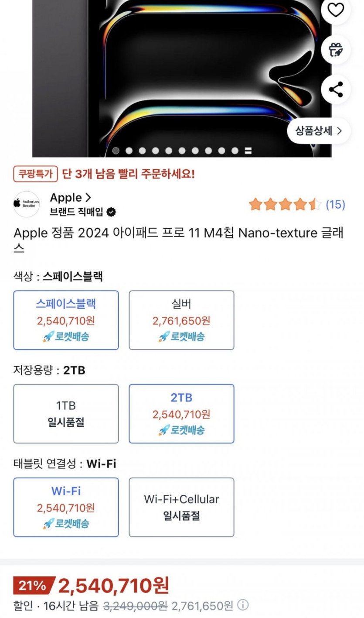The height and width of the screenshot is (618, 364).
Task: Jump to the second image dot
Action: click(x=129, y=151)
